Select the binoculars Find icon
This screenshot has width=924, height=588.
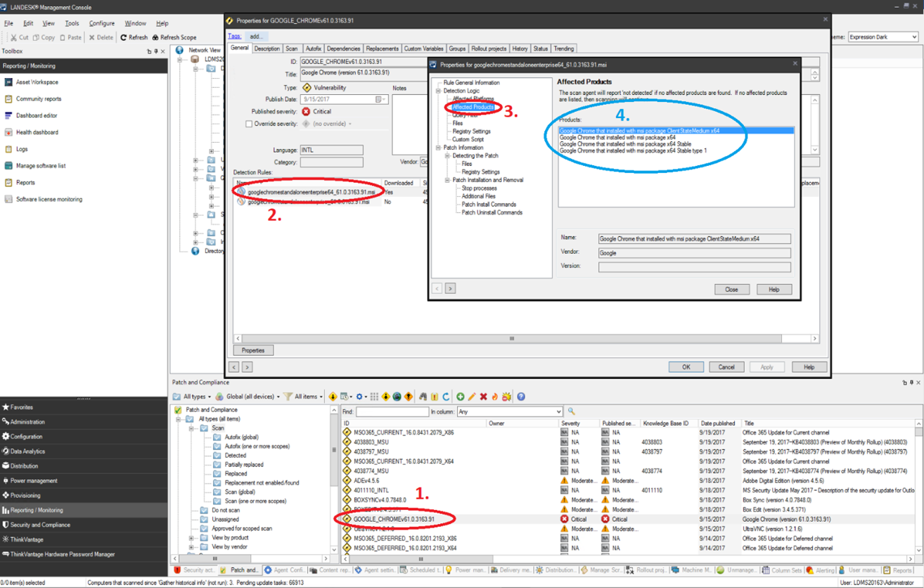pyautogui.click(x=424, y=396)
